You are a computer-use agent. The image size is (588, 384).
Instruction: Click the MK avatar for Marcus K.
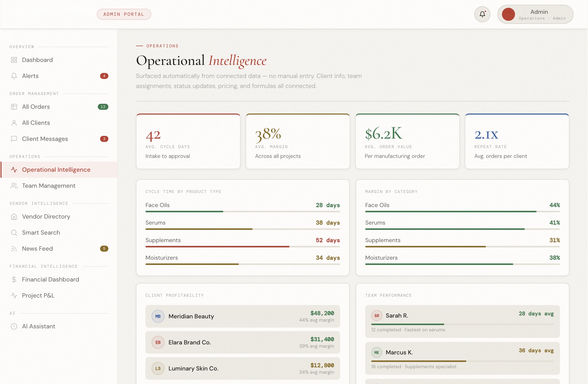pos(377,352)
